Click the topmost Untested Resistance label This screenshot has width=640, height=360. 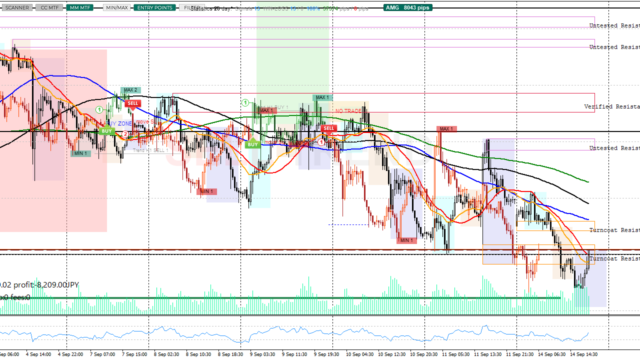pyautogui.click(x=614, y=25)
